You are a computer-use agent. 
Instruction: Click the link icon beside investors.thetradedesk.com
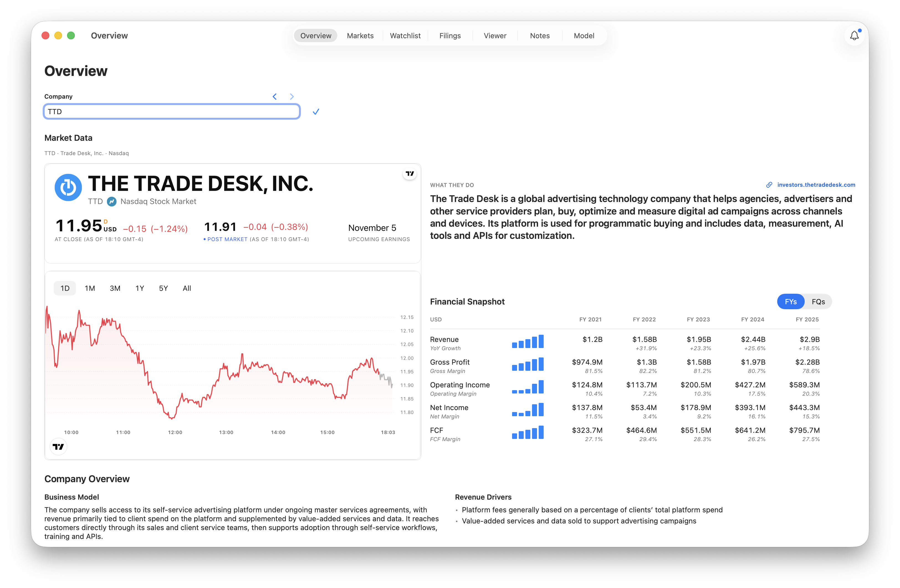click(x=769, y=185)
